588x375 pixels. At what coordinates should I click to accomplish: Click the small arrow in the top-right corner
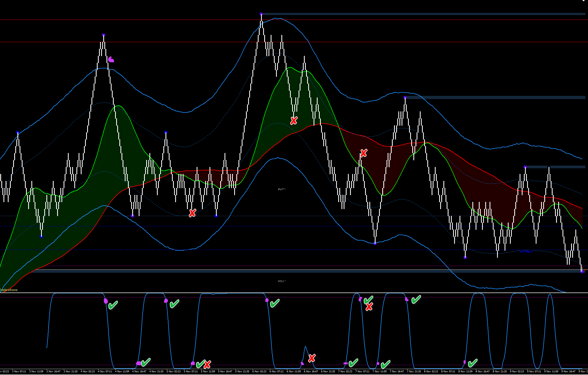pos(583,1)
